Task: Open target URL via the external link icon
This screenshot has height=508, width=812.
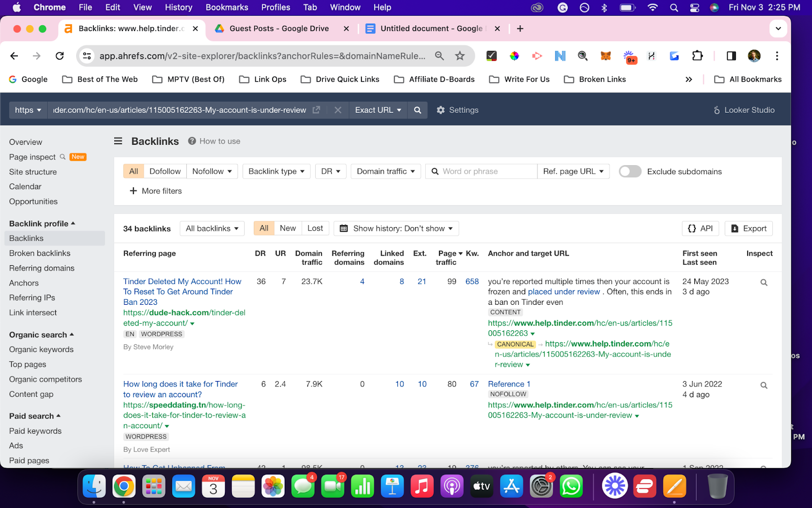Action: [x=316, y=109]
